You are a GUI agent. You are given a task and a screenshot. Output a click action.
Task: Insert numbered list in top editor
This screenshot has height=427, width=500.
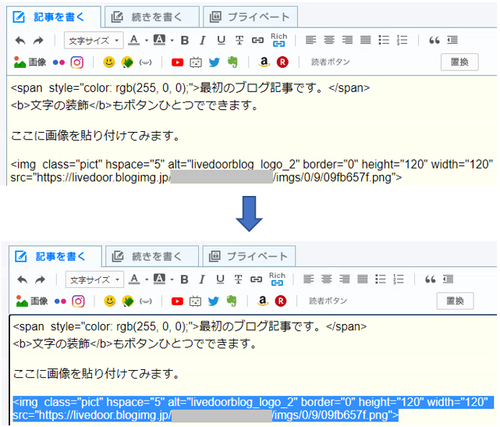402,40
